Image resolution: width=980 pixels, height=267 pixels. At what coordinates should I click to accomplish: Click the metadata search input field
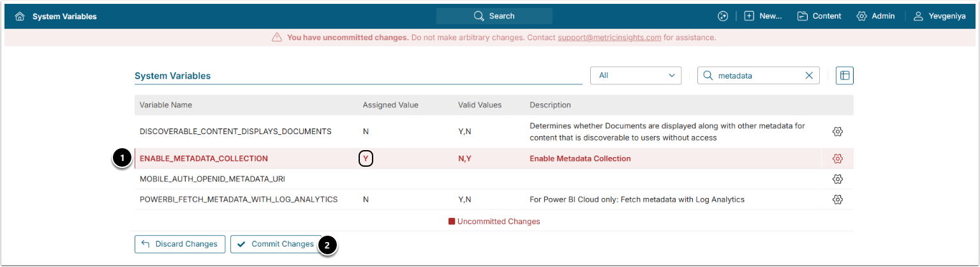coord(757,75)
